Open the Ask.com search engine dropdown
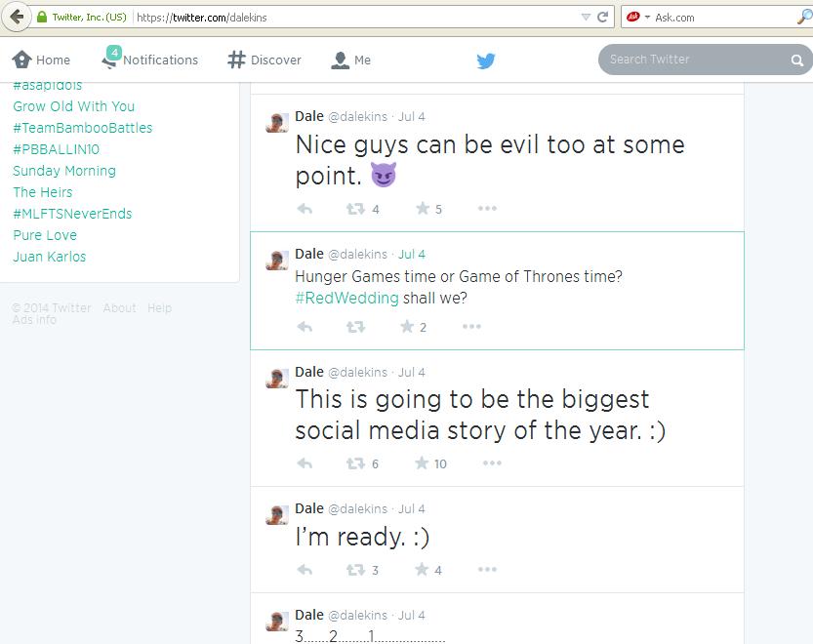The width and height of the screenshot is (813, 644). [648, 18]
